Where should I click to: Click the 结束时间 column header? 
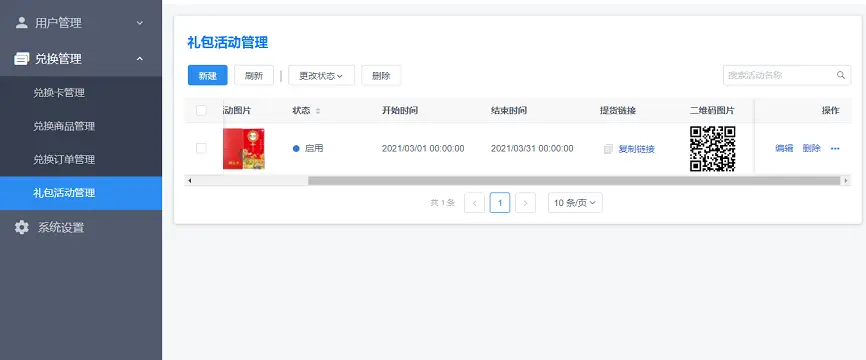[509, 110]
